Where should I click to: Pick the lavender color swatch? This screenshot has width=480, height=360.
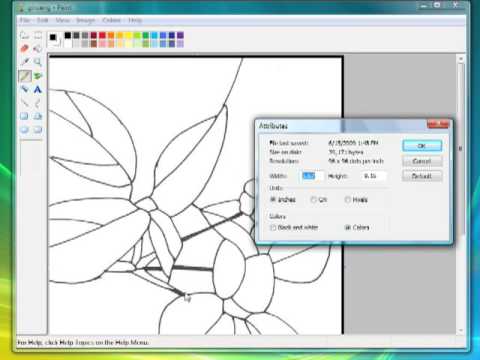click(180, 44)
